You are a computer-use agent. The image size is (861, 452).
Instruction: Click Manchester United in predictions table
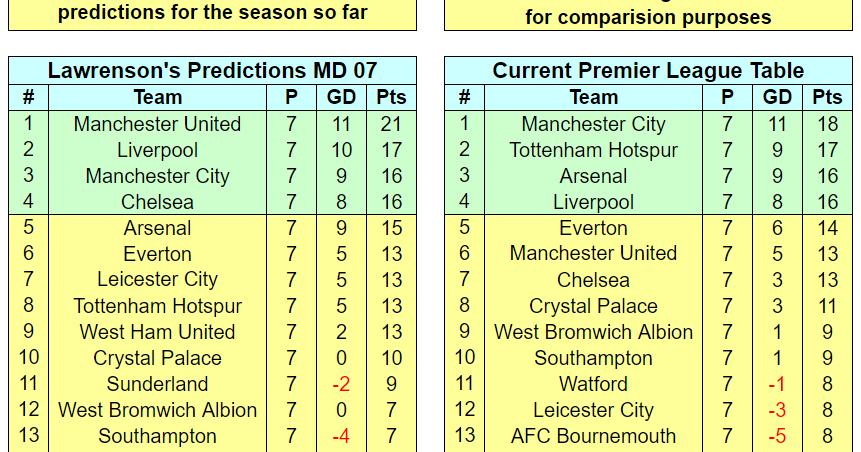pyautogui.click(x=158, y=124)
